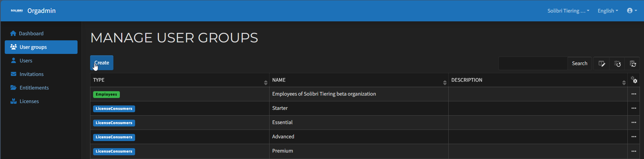Screen dimensions: 644x159
Task: Click the edit columns icon
Action: (x=602, y=64)
